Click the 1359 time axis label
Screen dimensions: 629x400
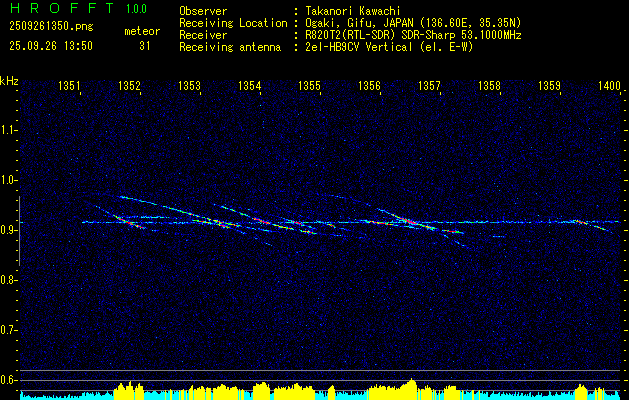[550, 86]
